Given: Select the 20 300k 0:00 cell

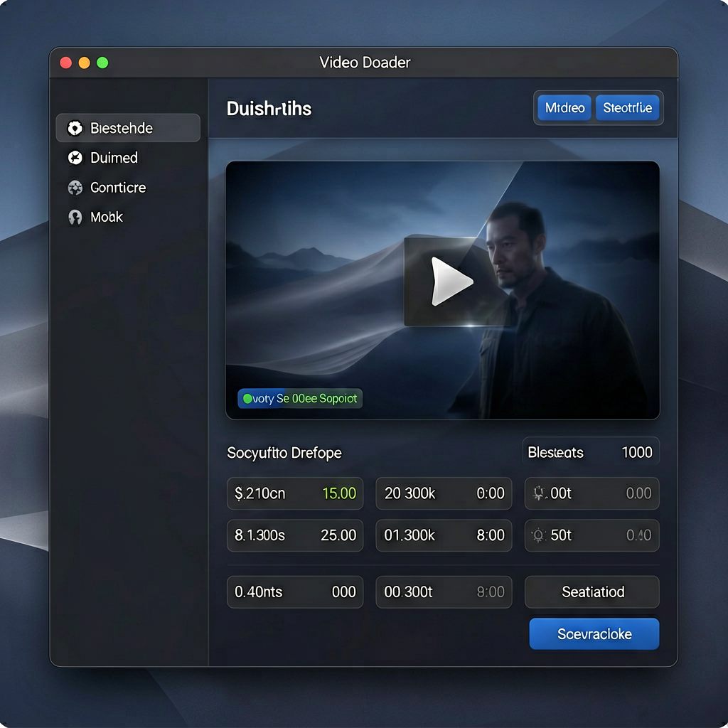Looking at the screenshot, I should coord(444,493).
